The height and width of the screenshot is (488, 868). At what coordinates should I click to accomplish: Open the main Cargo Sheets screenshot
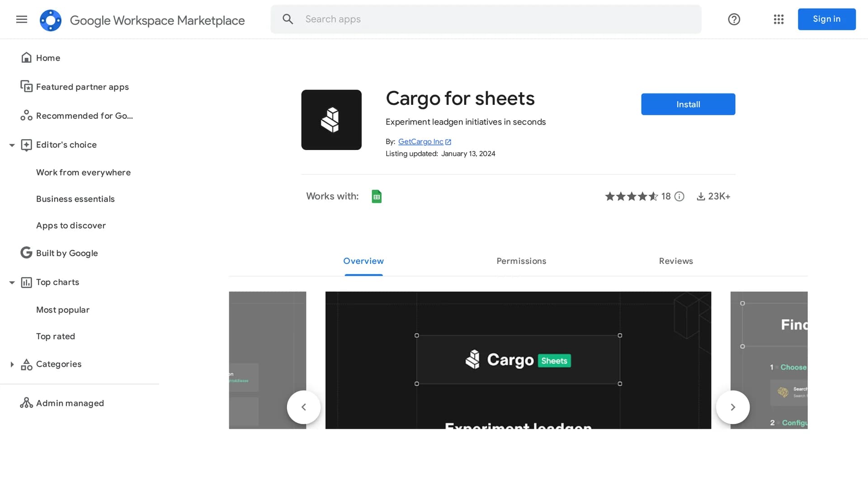click(518, 360)
